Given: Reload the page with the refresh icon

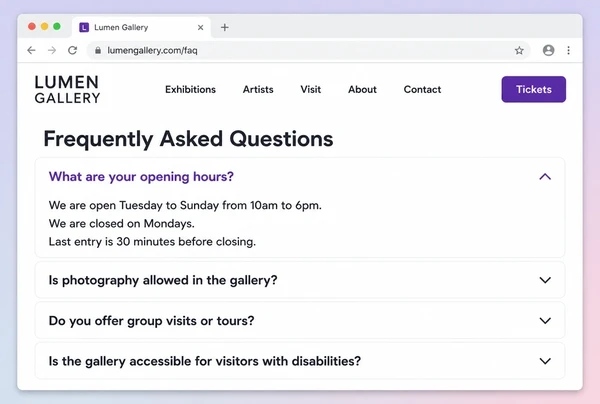Looking at the screenshot, I should [73, 50].
